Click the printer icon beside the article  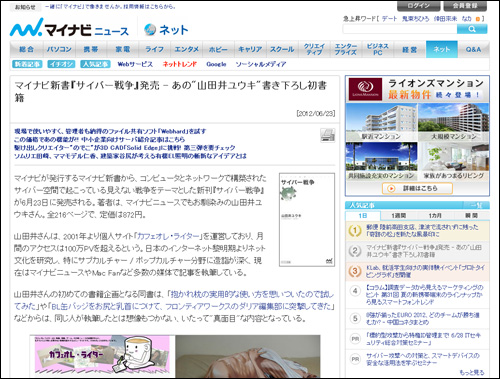[x=327, y=135]
